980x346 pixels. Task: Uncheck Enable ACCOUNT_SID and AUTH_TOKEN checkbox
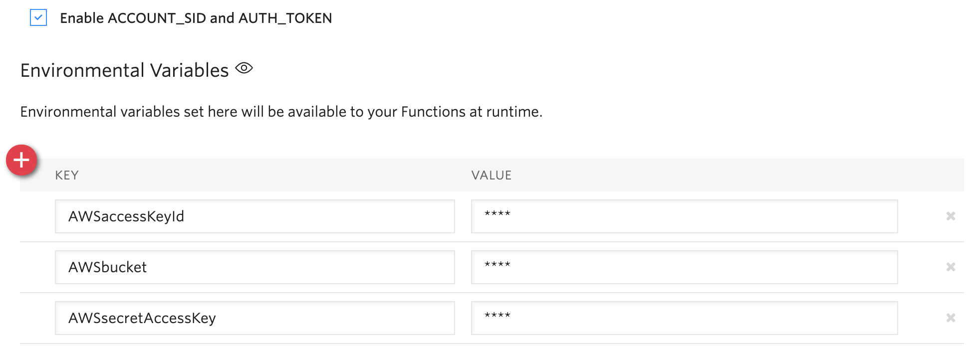tap(38, 18)
